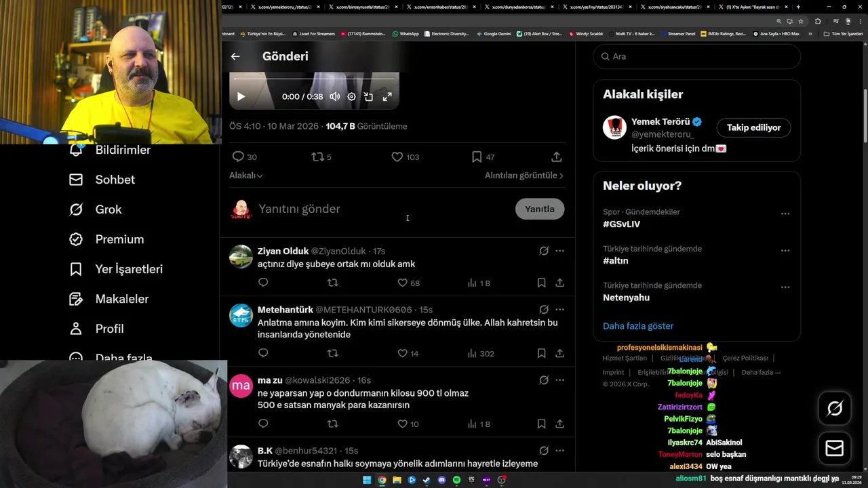Share the main post
Screen dimensions: 868x488
point(557,157)
